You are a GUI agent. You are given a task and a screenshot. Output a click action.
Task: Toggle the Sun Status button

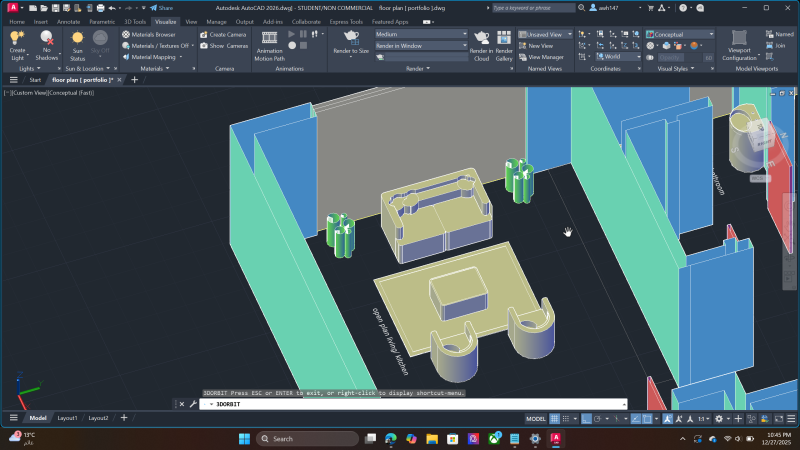77,44
